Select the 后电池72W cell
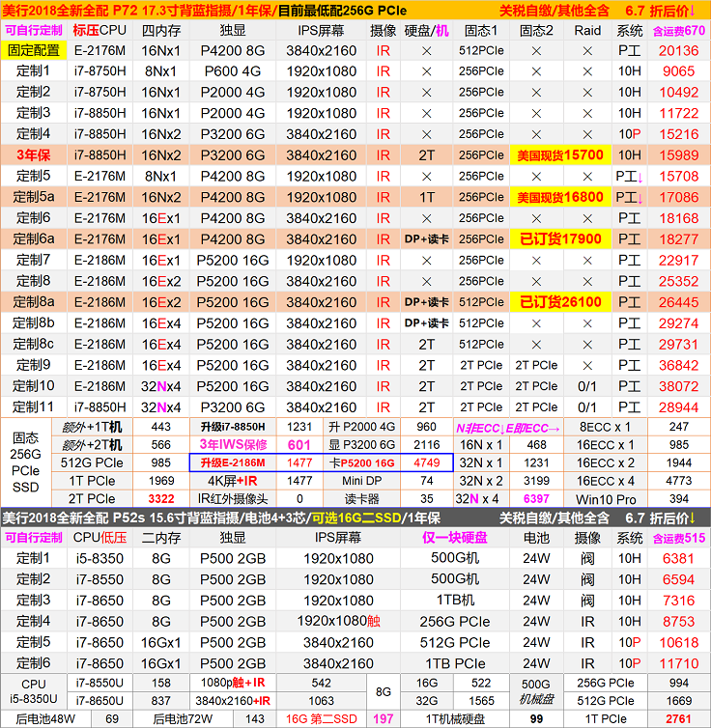This screenshot has height=728, width=711. click(x=181, y=719)
